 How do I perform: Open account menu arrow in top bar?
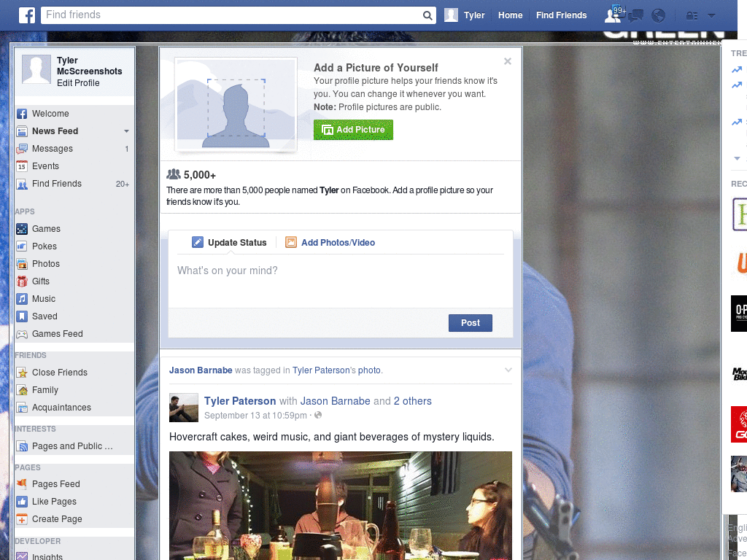(x=711, y=15)
